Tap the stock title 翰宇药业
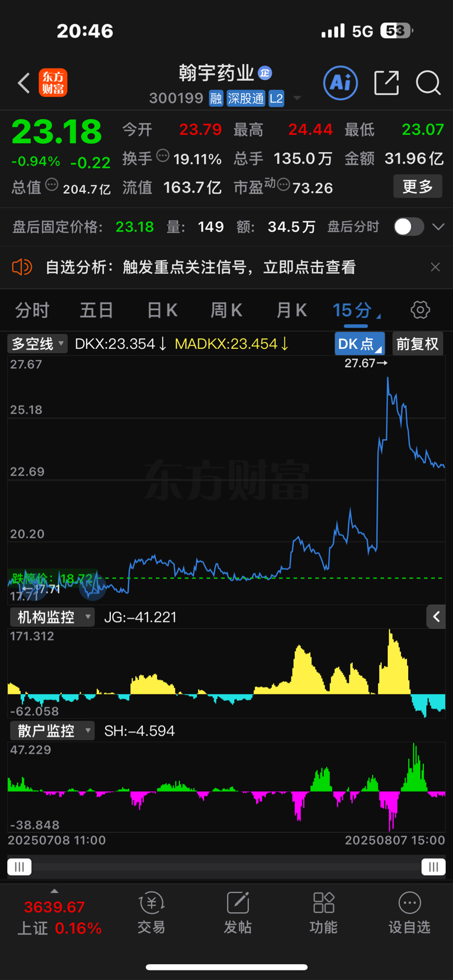Viewport: 453px width, 980px height. pyautogui.click(x=216, y=73)
